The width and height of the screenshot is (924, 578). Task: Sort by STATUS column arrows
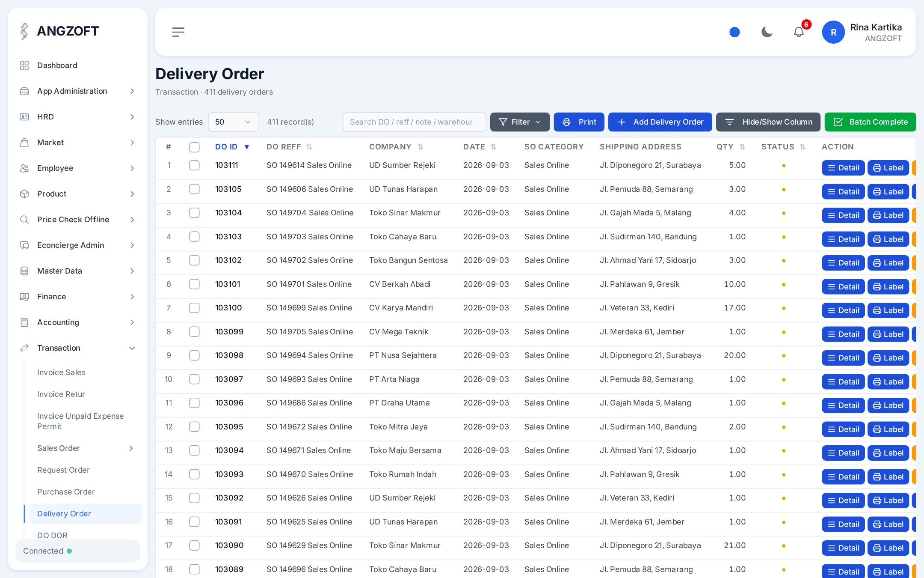click(803, 147)
